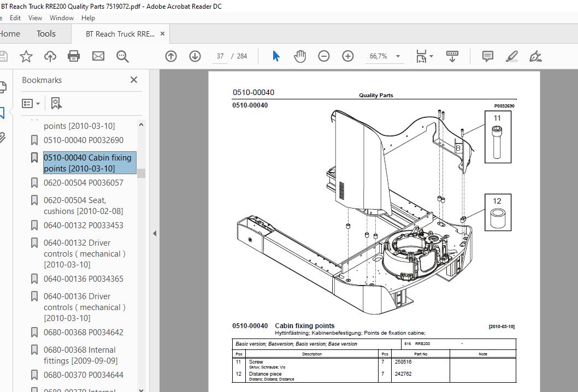This screenshot has width=578, height=392.
Task: Zoom out with minus icon
Action: tap(323, 56)
